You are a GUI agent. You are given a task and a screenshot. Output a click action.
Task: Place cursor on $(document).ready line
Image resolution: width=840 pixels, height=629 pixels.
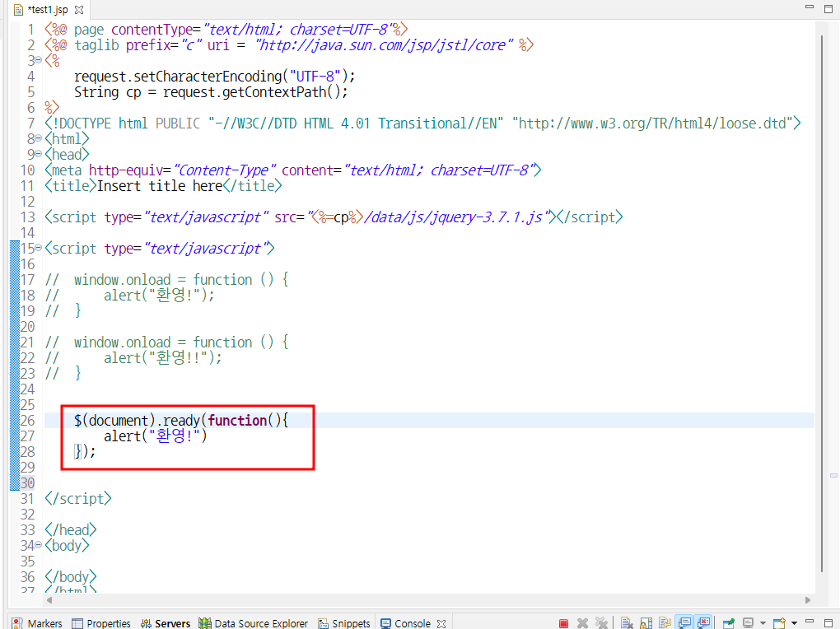tap(181, 421)
